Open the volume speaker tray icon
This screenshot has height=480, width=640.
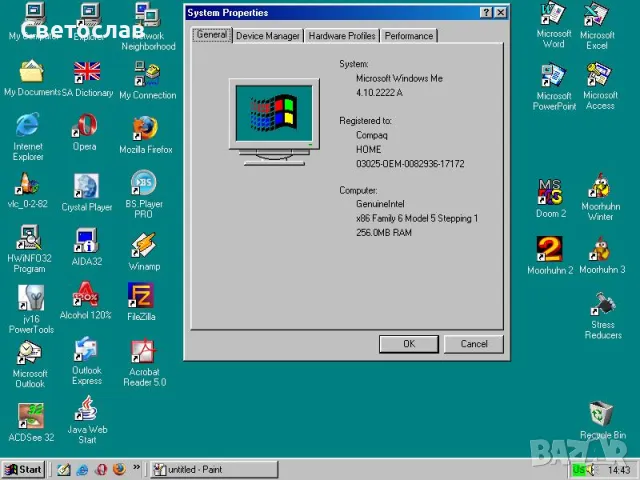pyautogui.click(x=592, y=469)
